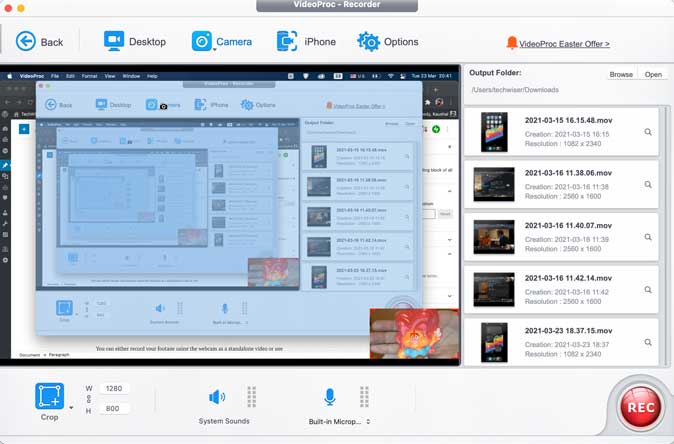Click text Creation: 2021-03-23 18:37

point(567,344)
